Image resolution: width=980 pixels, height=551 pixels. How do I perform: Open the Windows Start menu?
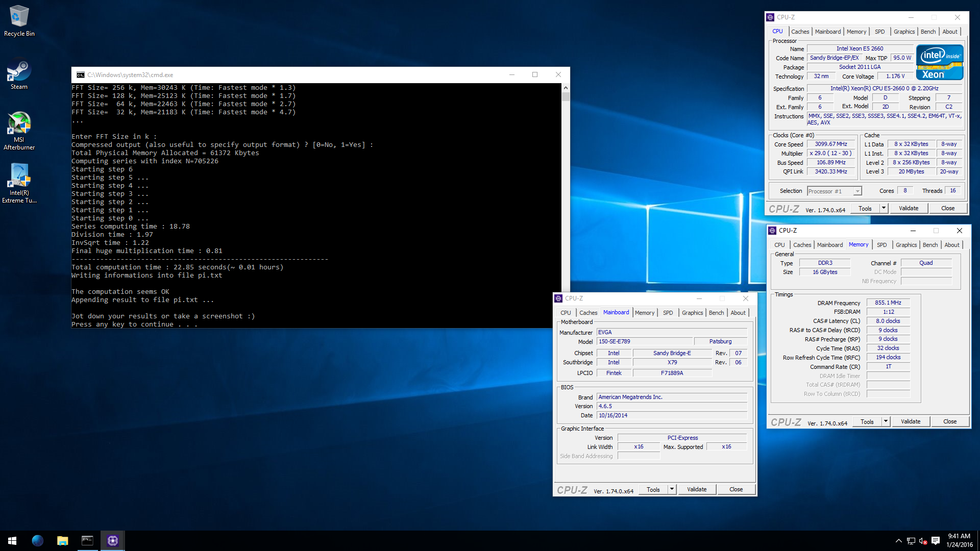[12, 541]
